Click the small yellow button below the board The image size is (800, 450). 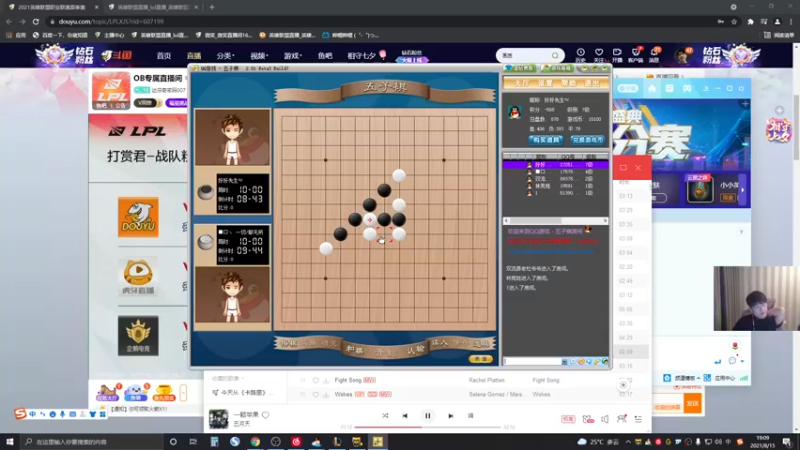tap(480, 359)
